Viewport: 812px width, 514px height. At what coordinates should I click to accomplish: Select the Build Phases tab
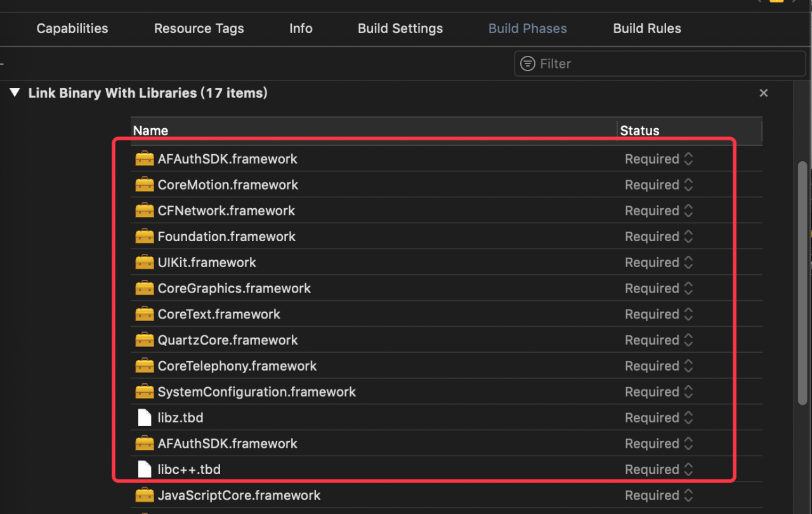click(528, 29)
